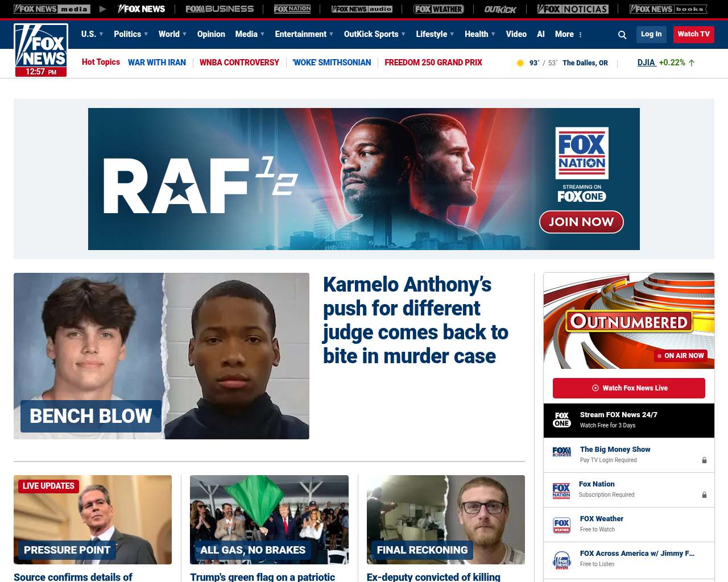
Task: Expand the Media dropdown arrow
Action: tap(262, 34)
